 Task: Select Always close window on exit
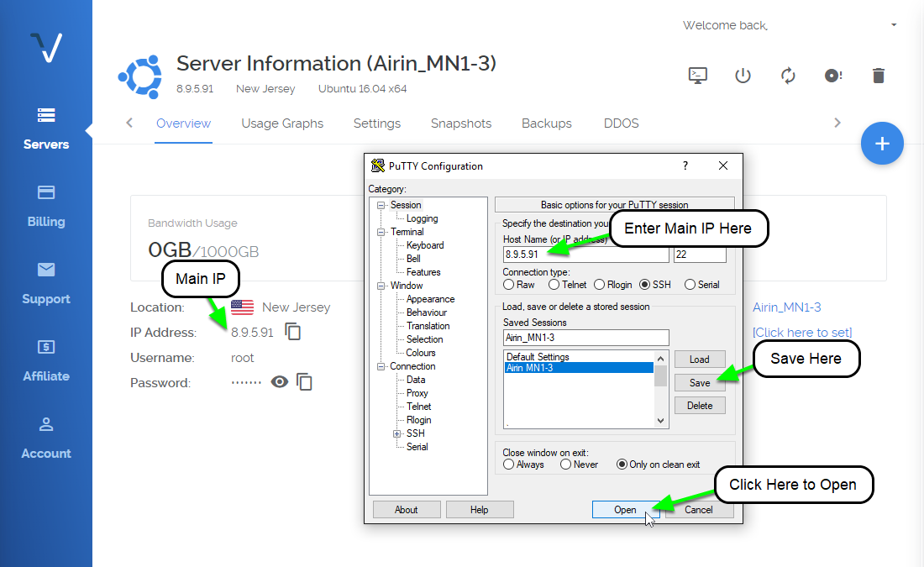click(508, 465)
